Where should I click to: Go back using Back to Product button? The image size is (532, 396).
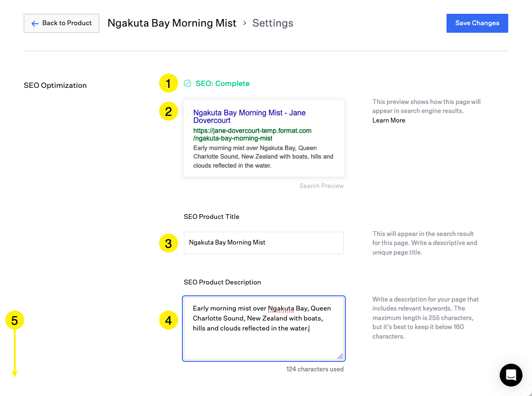pyautogui.click(x=61, y=23)
